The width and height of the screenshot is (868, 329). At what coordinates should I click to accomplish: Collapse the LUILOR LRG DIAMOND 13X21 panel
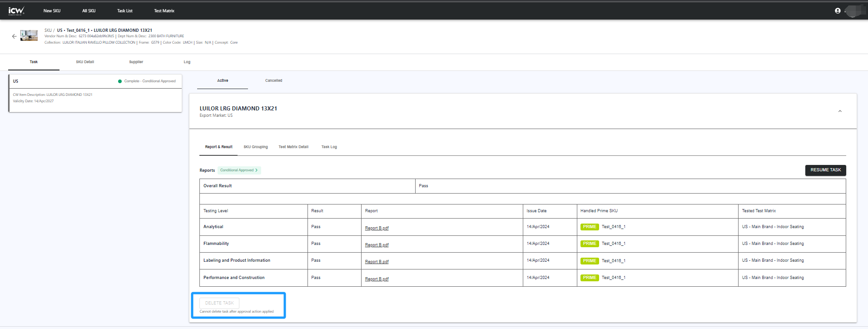point(840,111)
